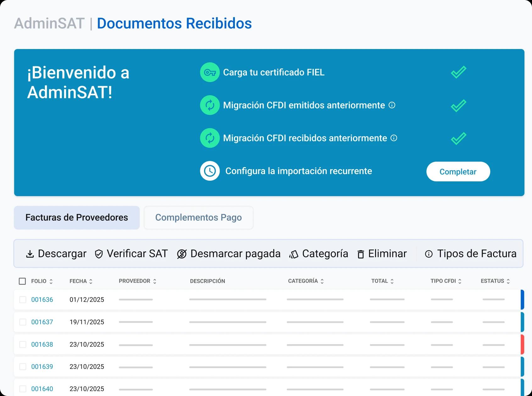532x396 pixels.
Task: Click the teal status bar of row 001637
Action: [522, 322]
